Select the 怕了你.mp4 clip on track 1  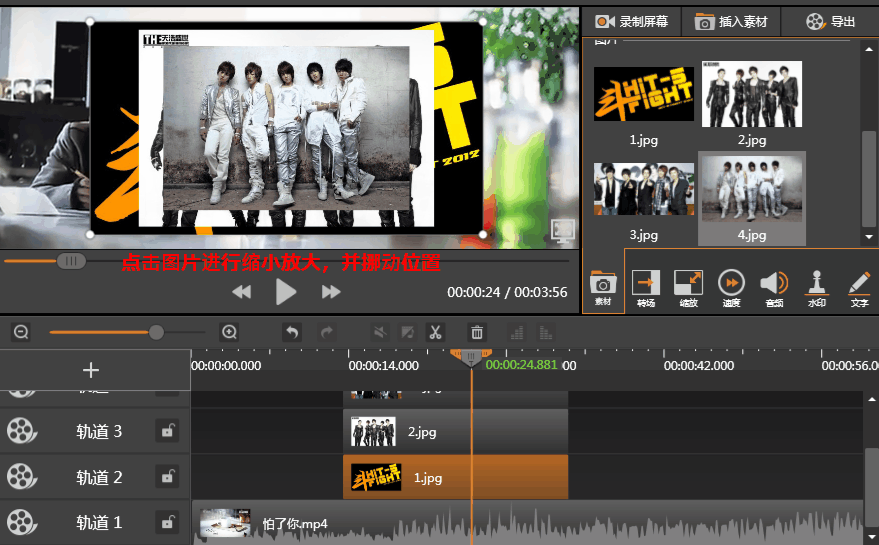click(x=527, y=523)
